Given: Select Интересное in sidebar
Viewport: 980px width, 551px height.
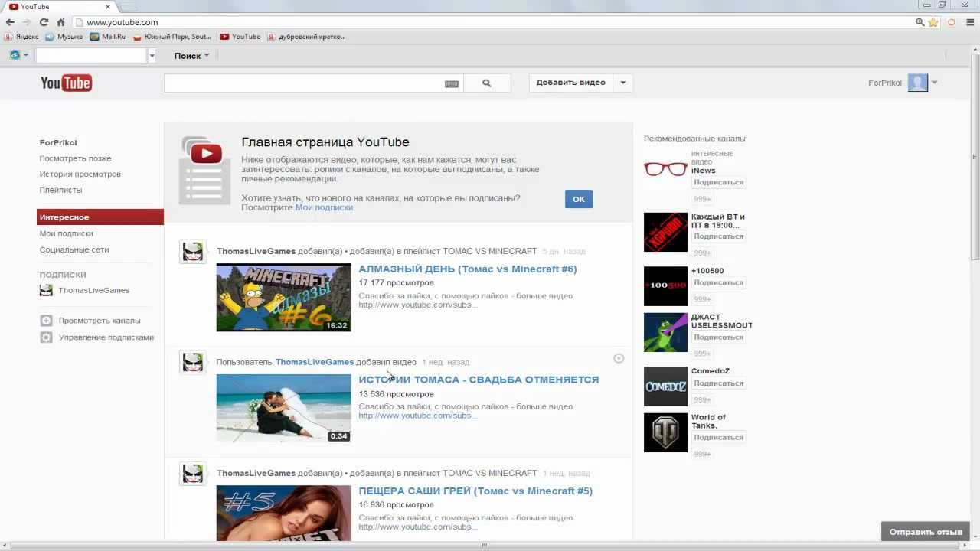Looking at the screenshot, I should [100, 217].
